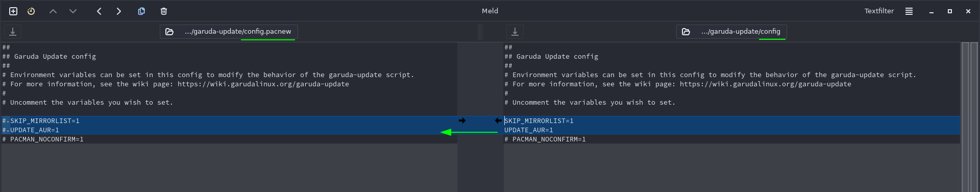Open the hamburger main menu
Screen dimensions: 980x192
click(909, 11)
